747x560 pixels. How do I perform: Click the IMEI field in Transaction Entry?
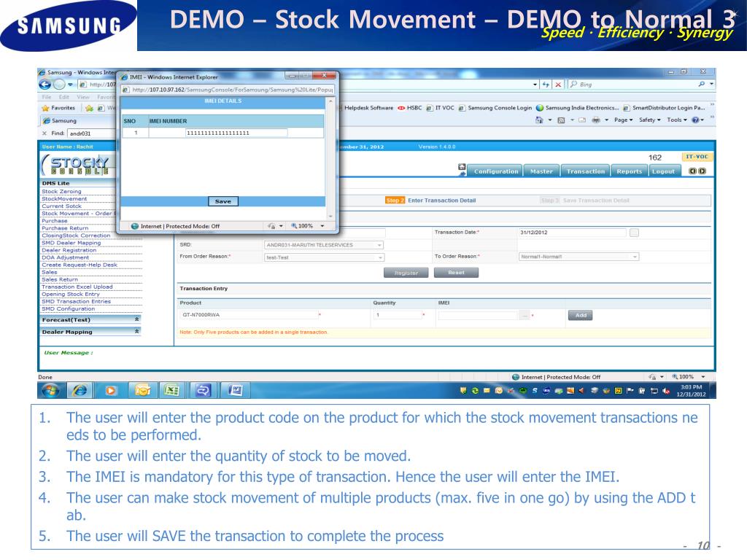[478, 315]
